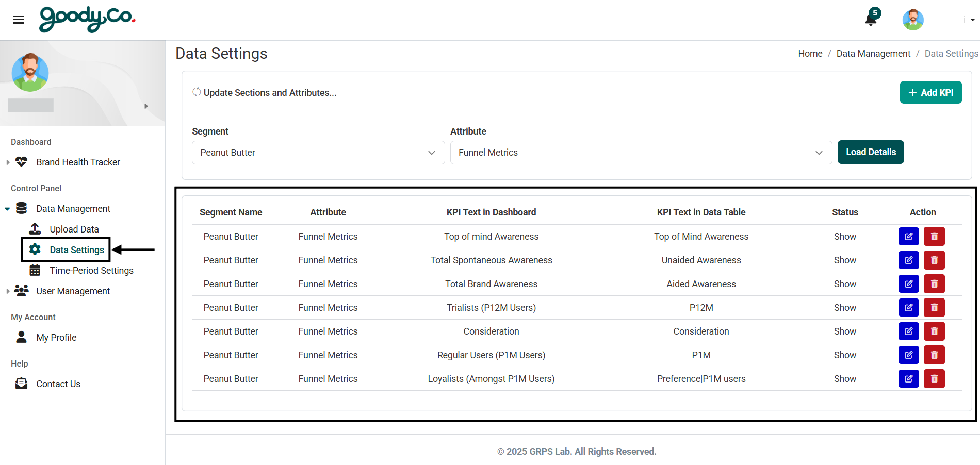Open the Attribute dropdown
The image size is (980, 465).
(x=641, y=152)
